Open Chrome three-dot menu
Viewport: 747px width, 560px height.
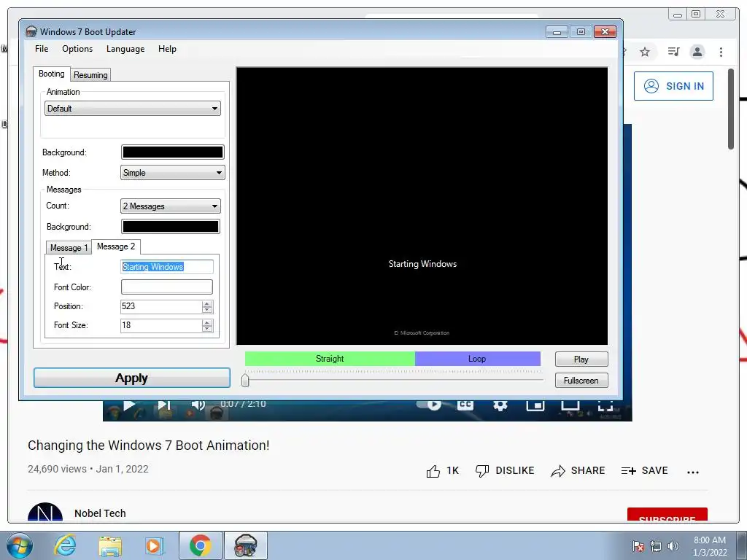coord(721,52)
